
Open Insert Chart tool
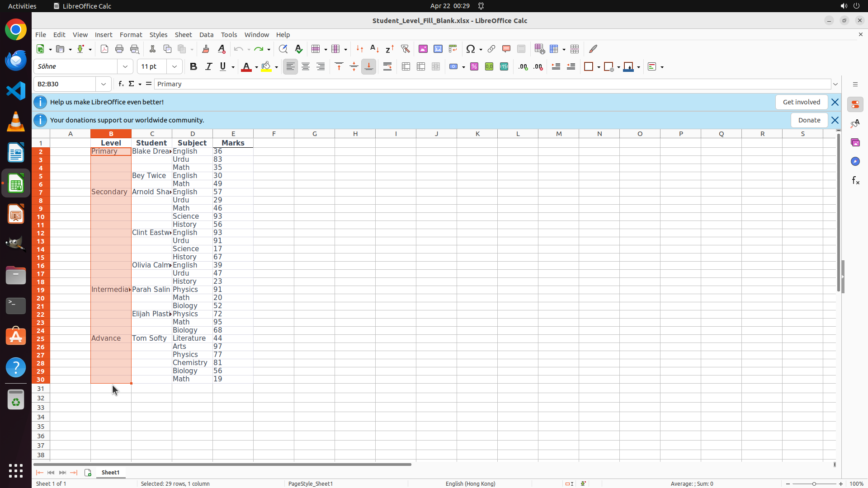(438, 49)
